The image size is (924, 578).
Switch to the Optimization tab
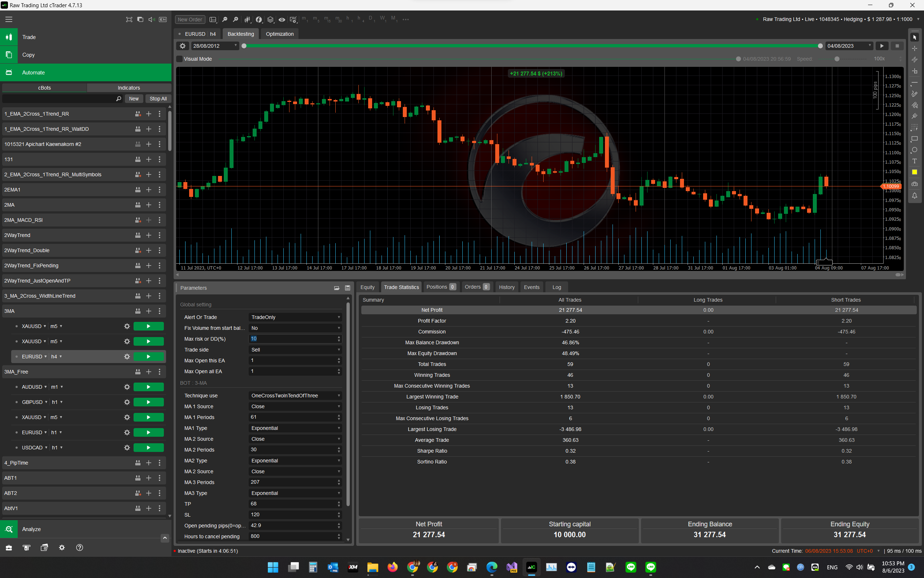click(x=279, y=34)
